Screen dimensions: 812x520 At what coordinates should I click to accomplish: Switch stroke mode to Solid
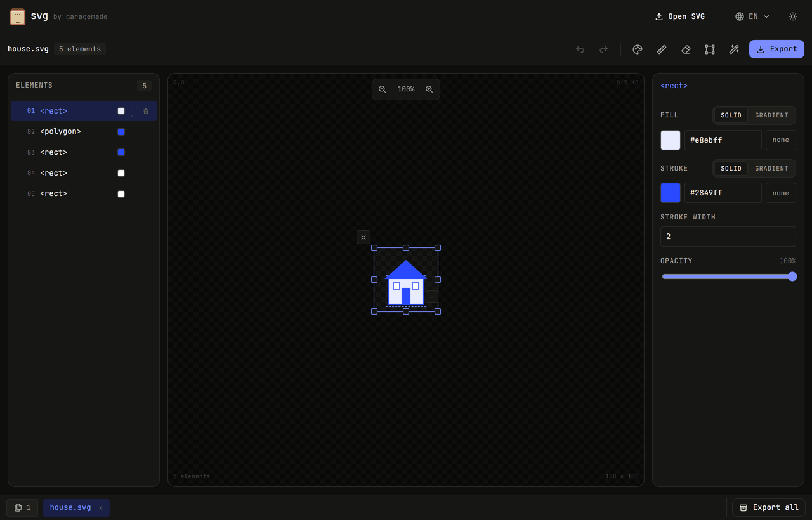coord(731,169)
